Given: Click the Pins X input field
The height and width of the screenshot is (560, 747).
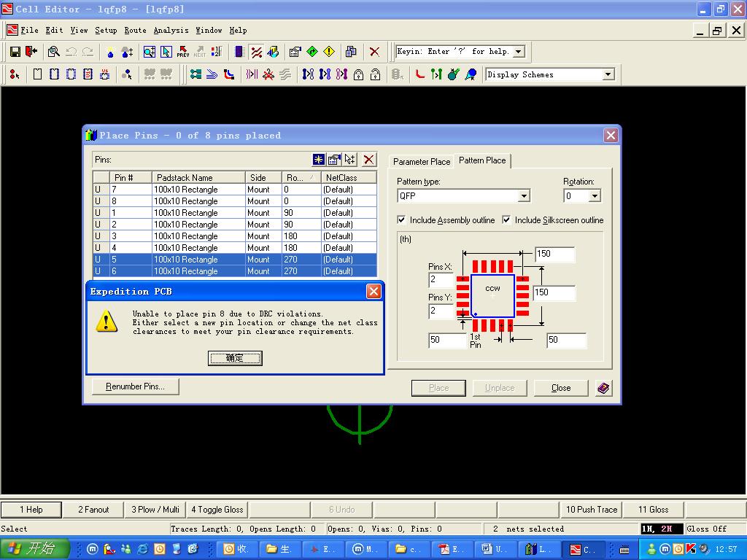Looking at the screenshot, I should 441,279.
